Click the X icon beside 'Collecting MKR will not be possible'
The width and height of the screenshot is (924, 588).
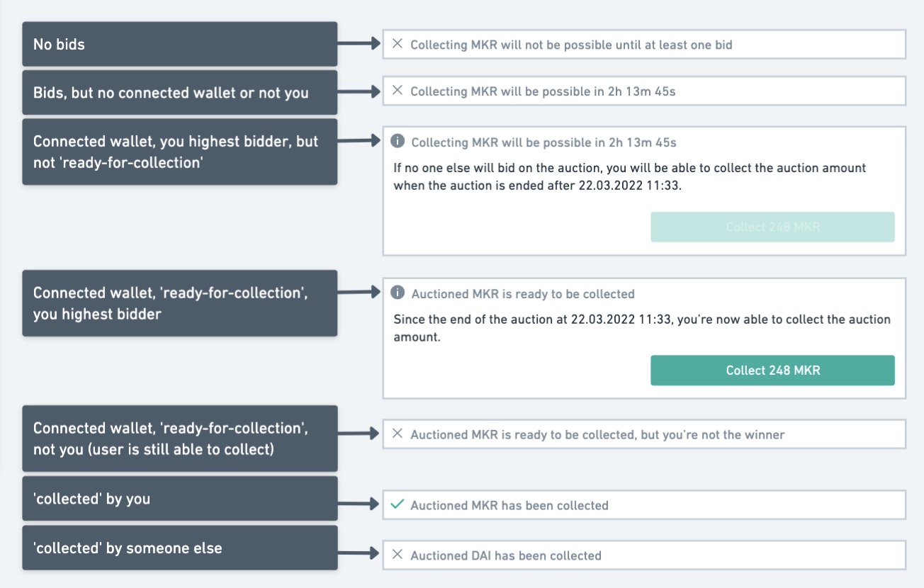click(398, 44)
